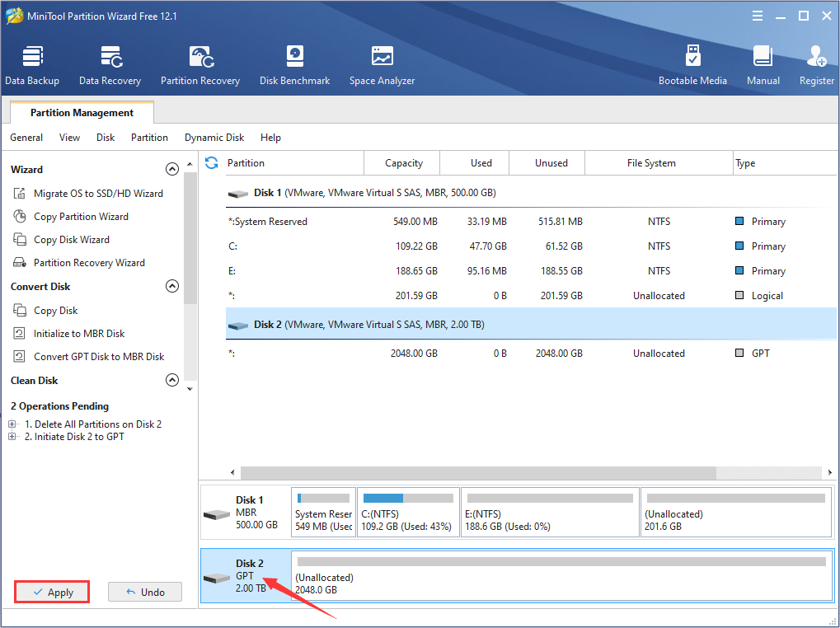840x628 pixels.
Task: Open the Help menu
Action: pyautogui.click(x=270, y=138)
